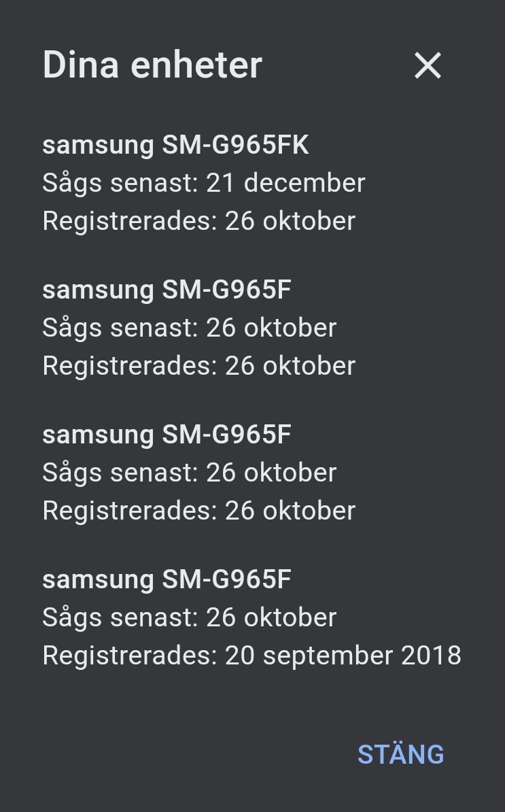Click Registrerades line of first SM-G965F
505x812 pixels.
coord(198,365)
